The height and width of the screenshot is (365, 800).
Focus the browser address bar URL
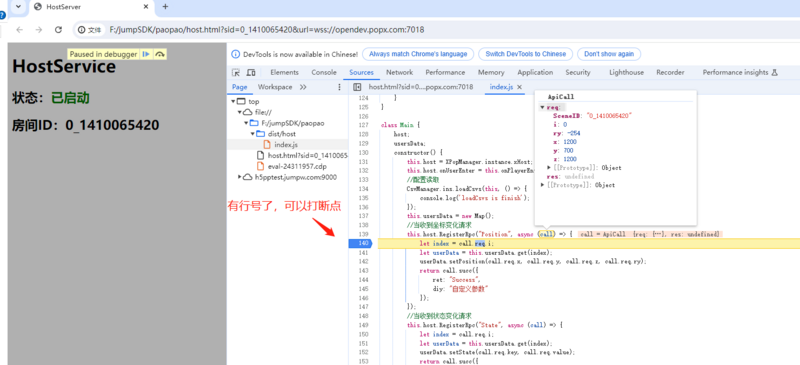point(267,30)
